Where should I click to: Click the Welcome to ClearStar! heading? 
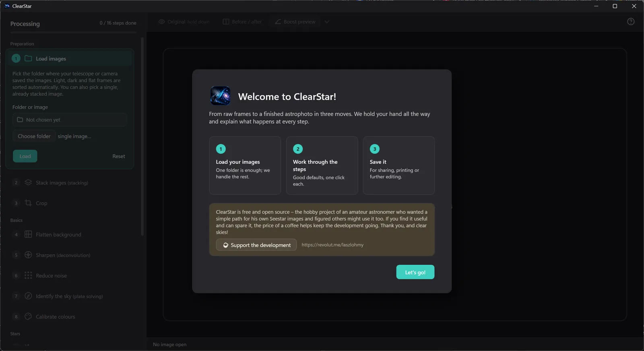pyautogui.click(x=287, y=97)
